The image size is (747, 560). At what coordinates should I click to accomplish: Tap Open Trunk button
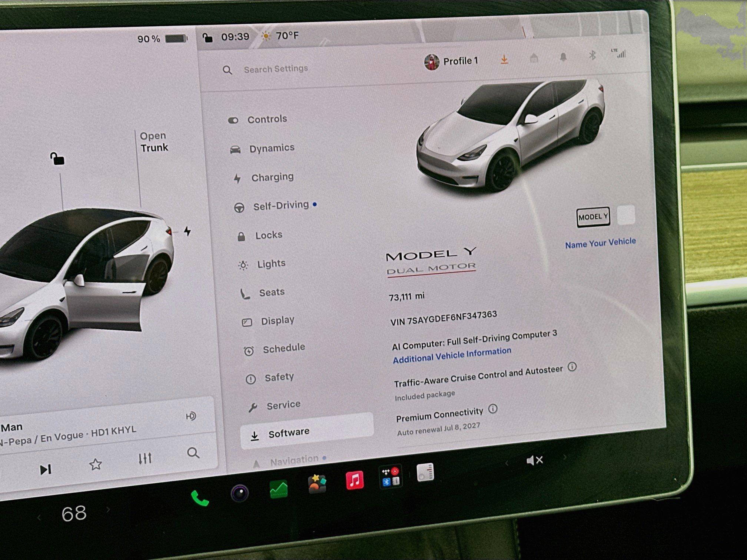(x=154, y=142)
